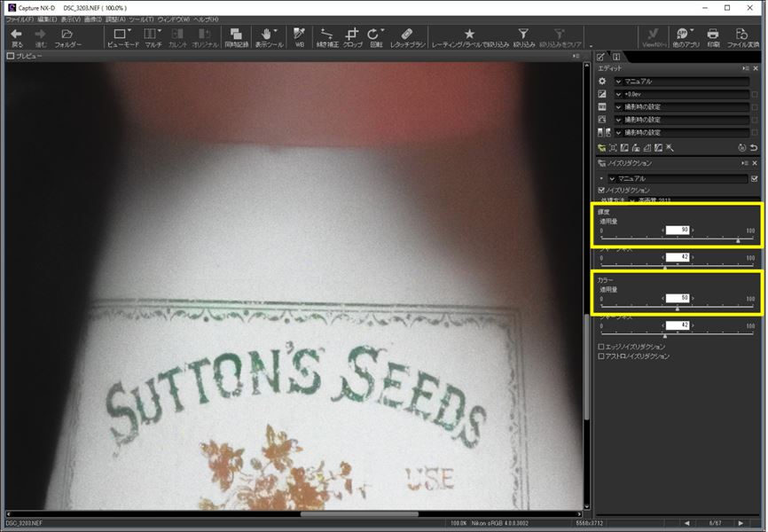This screenshot has height=532, width=768.
Task: Open the 編集(E) menu
Action: 48,20
